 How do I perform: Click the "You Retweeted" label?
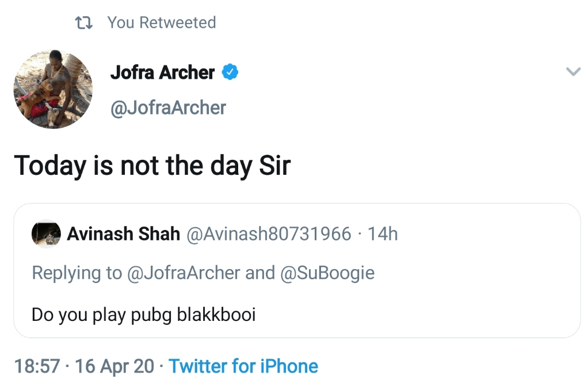pyautogui.click(x=162, y=23)
